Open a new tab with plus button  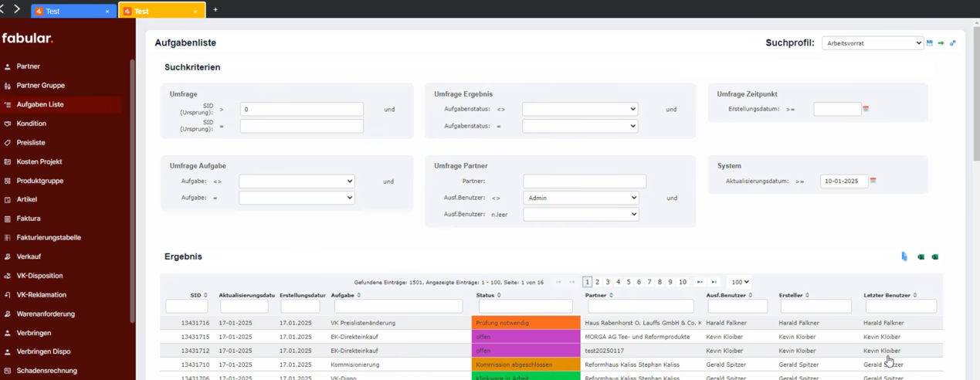[x=215, y=10]
